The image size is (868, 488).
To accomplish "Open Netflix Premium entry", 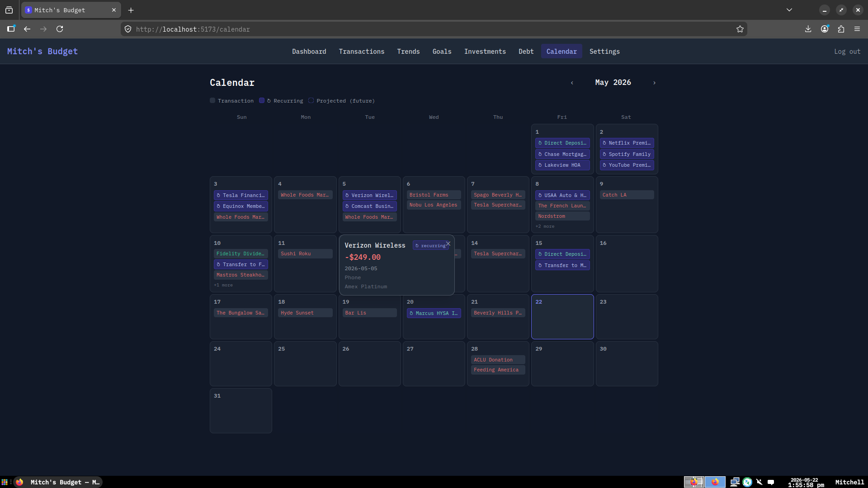I will coord(627,143).
